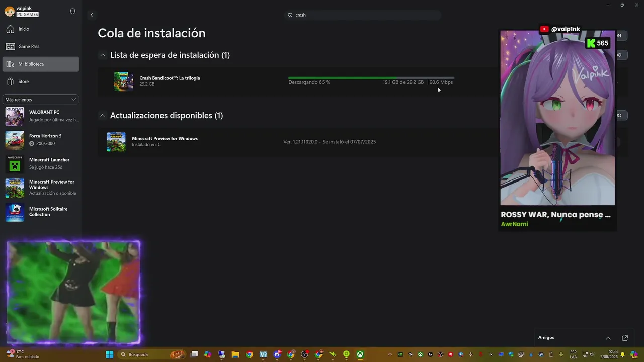
Task: Click the Xbox app taskbar icon
Action: [360, 354]
